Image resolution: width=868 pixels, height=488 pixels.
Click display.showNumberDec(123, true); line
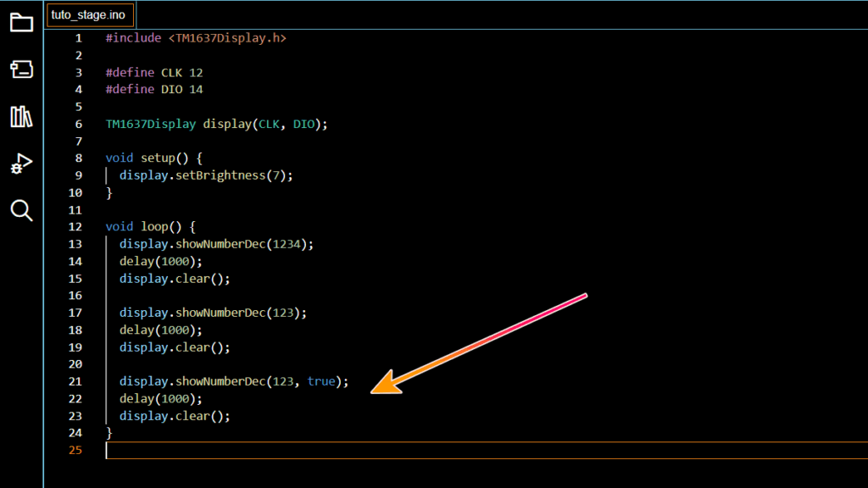[x=234, y=381]
